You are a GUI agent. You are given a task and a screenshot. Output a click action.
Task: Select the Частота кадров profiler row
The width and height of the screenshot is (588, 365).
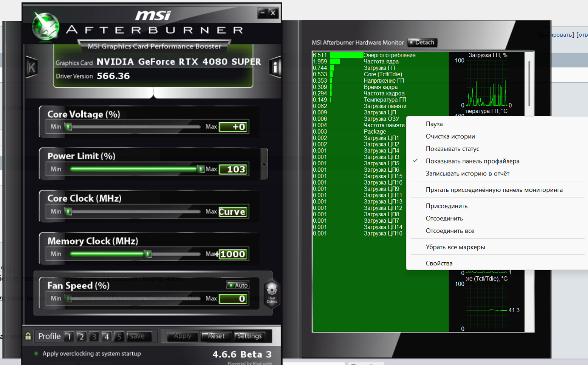pos(381,93)
